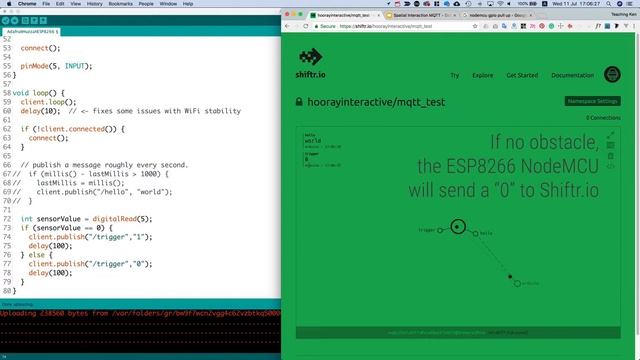The height and width of the screenshot is (360, 640).
Task: Click the red Pinterest extension icon
Action: [542, 26]
